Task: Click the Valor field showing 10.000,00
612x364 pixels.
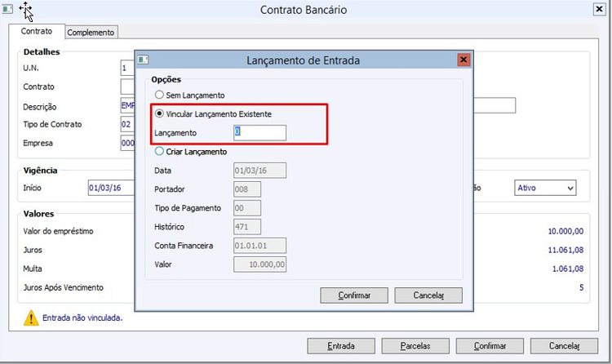Action: tap(260, 264)
